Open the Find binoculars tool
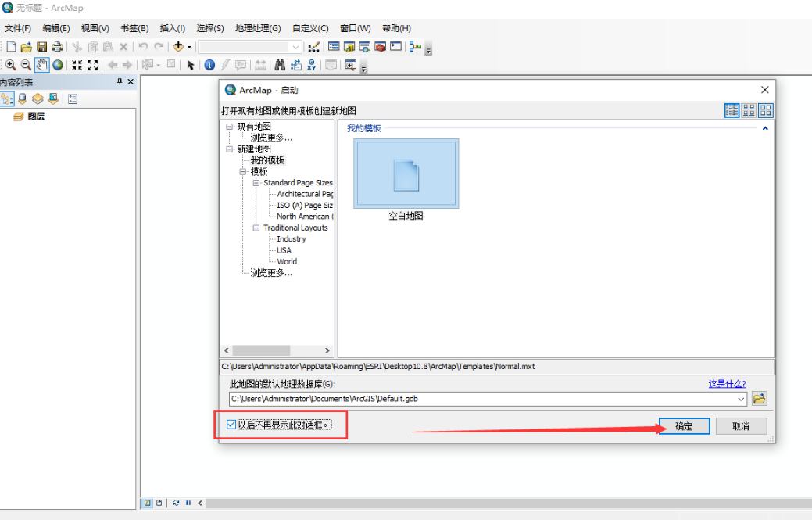Image resolution: width=812 pixels, height=520 pixels. pyautogui.click(x=280, y=65)
